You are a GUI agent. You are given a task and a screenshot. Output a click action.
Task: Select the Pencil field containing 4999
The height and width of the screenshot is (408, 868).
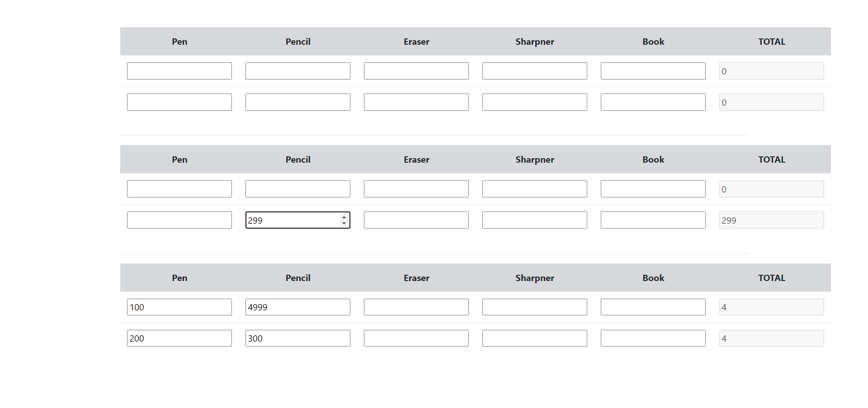pyautogui.click(x=297, y=307)
